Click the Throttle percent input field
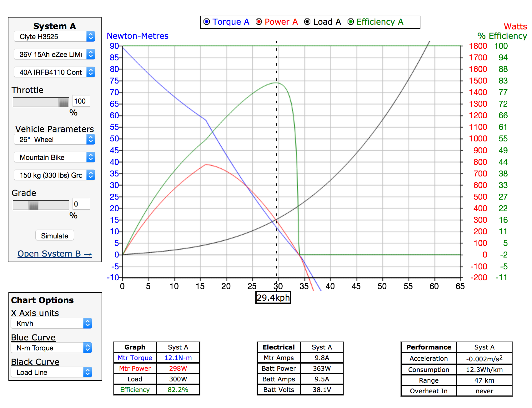 pos(81,101)
